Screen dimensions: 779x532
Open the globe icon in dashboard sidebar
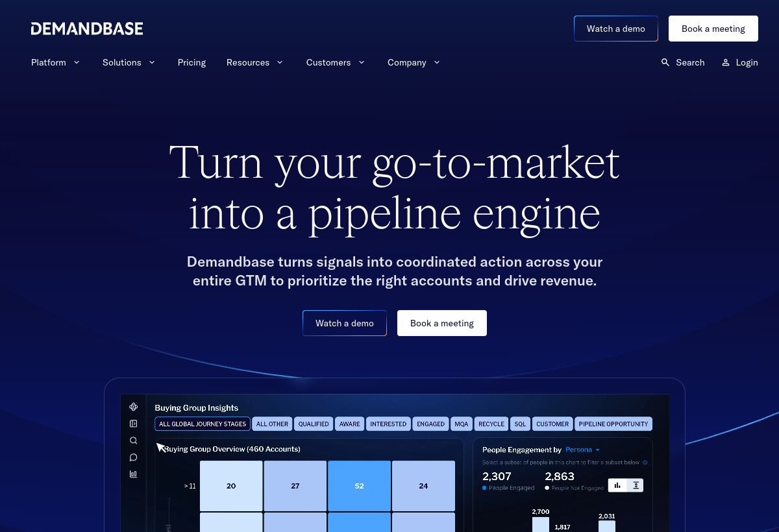pyautogui.click(x=134, y=407)
